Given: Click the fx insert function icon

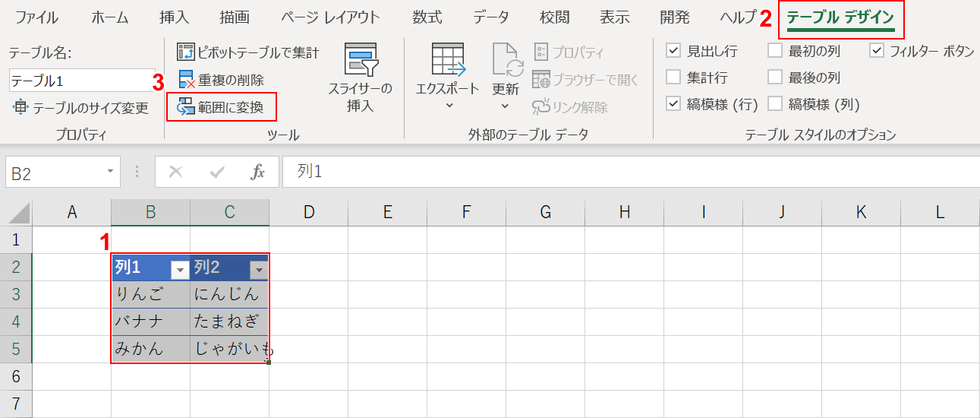Looking at the screenshot, I should (258, 173).
